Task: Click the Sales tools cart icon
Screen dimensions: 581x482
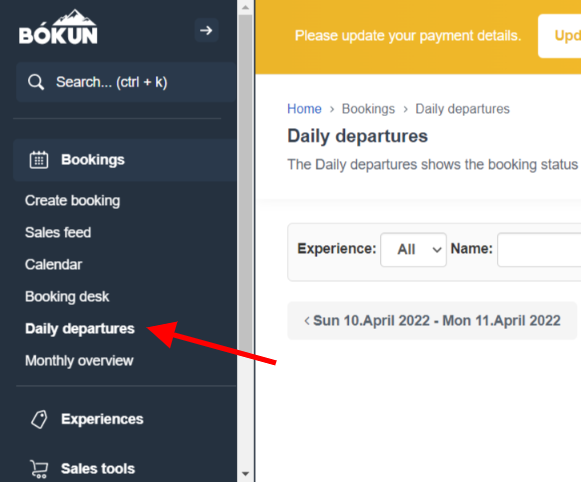Action: (x=39, y=469)
